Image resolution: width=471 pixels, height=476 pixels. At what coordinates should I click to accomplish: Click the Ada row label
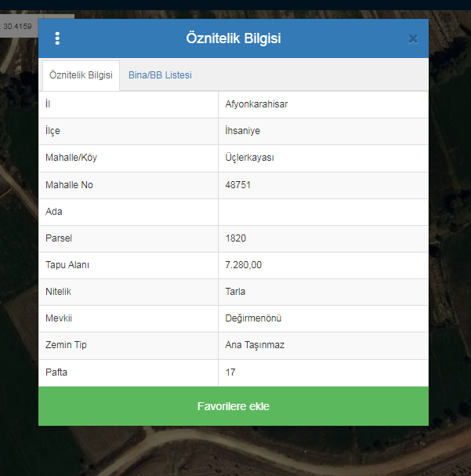(53, 212)
